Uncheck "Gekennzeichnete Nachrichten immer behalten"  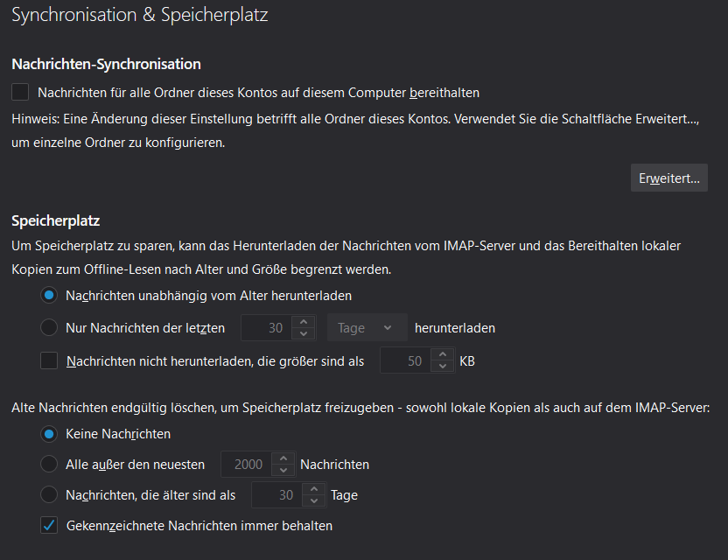pos(49,526)
